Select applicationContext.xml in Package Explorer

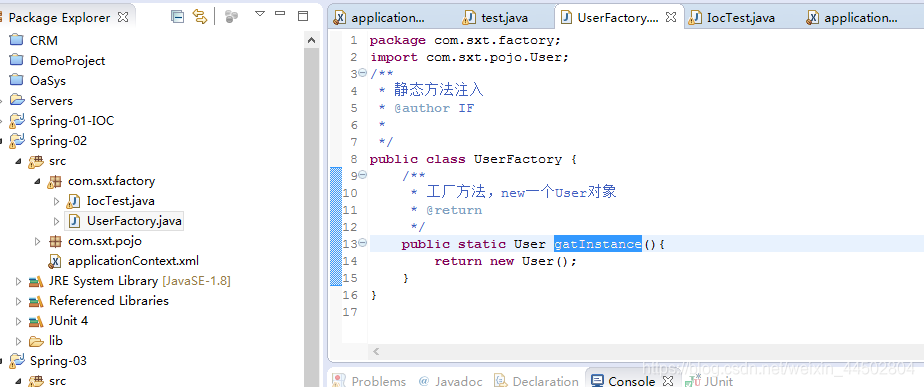click(133, 261)
